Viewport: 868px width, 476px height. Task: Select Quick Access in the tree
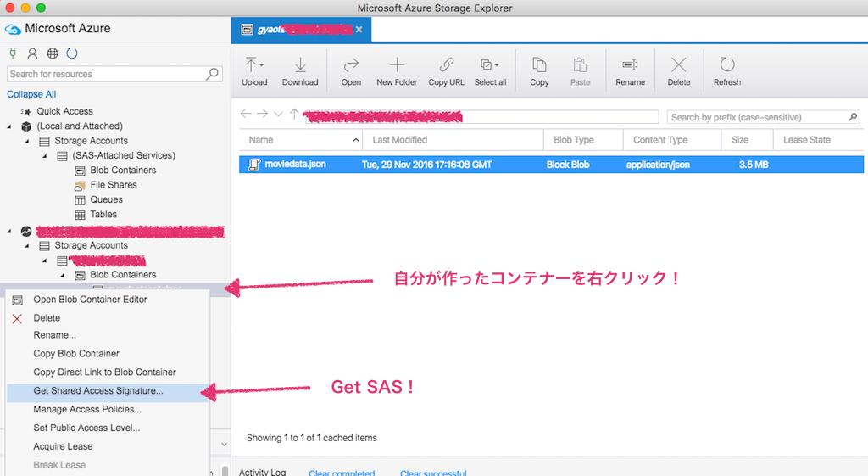pos(64,111)
